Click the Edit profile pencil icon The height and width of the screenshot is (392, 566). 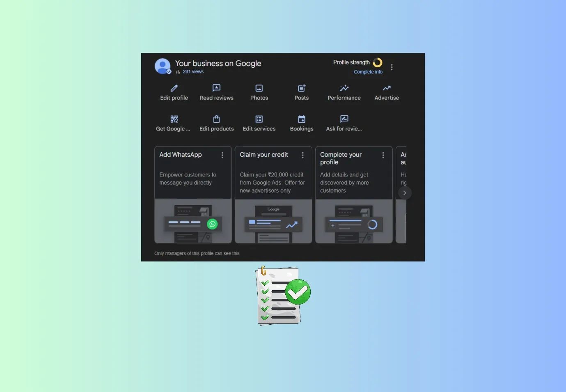tap(174, 88)
